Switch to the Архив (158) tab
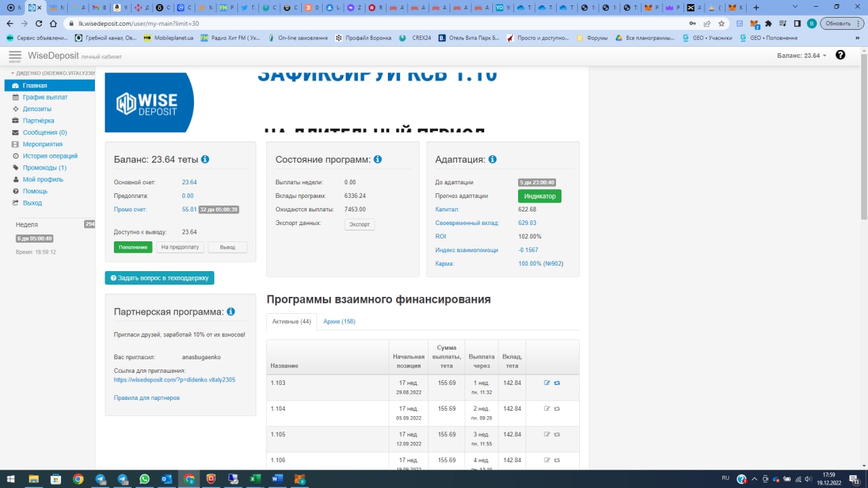Viewport: 868px width, 488px height. pos(339,321)
